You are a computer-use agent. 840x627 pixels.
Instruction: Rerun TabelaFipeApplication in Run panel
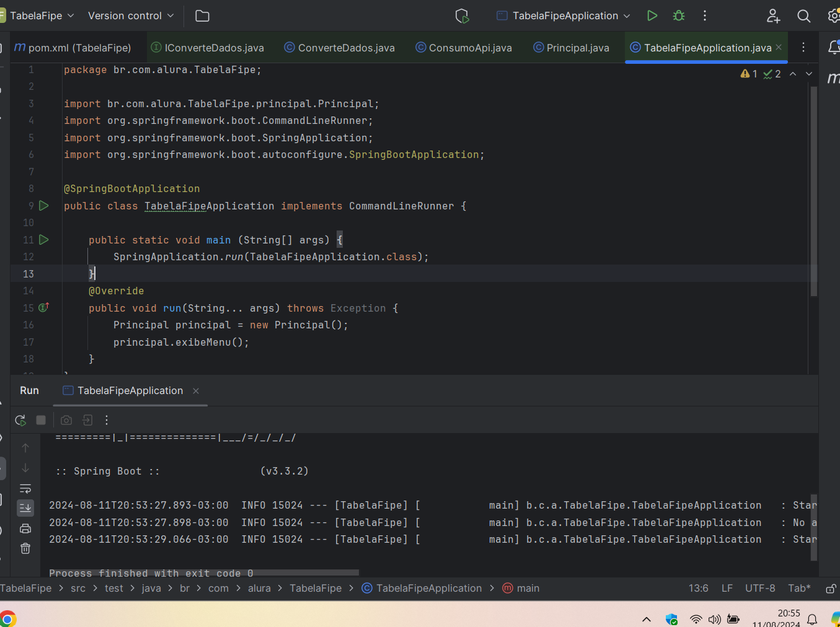tap(20, 420)
